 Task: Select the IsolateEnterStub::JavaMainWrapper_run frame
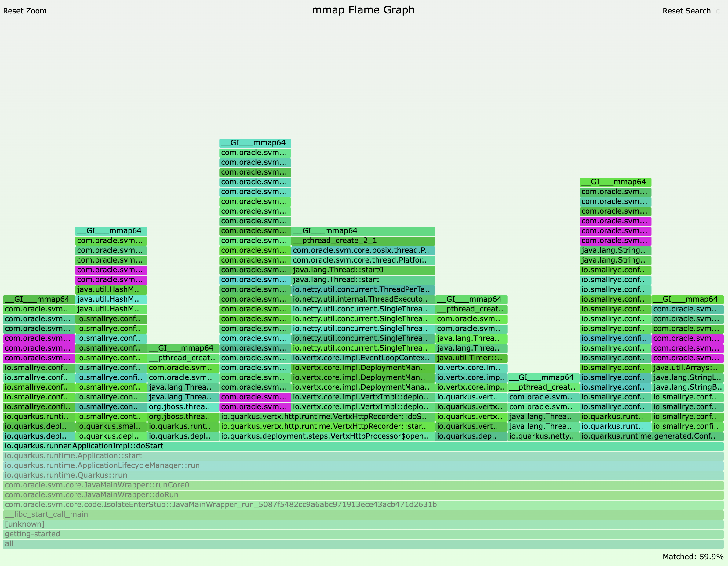tap(363, 505)
